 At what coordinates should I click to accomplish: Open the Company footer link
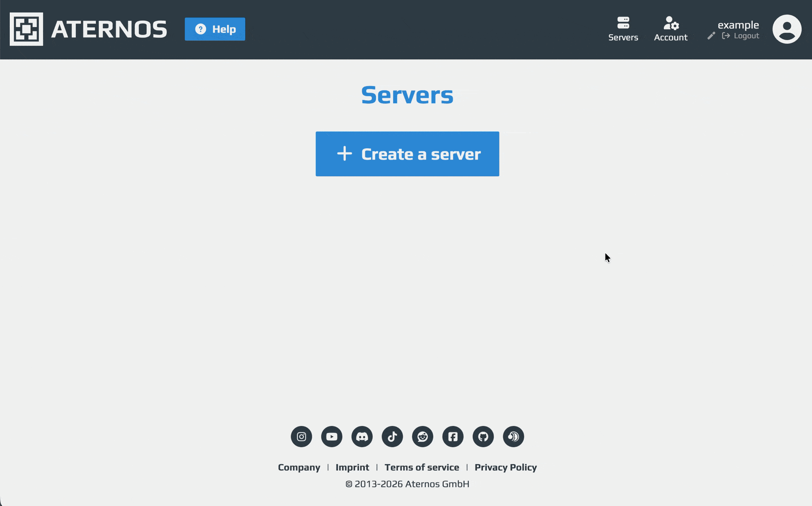[299, 467]
